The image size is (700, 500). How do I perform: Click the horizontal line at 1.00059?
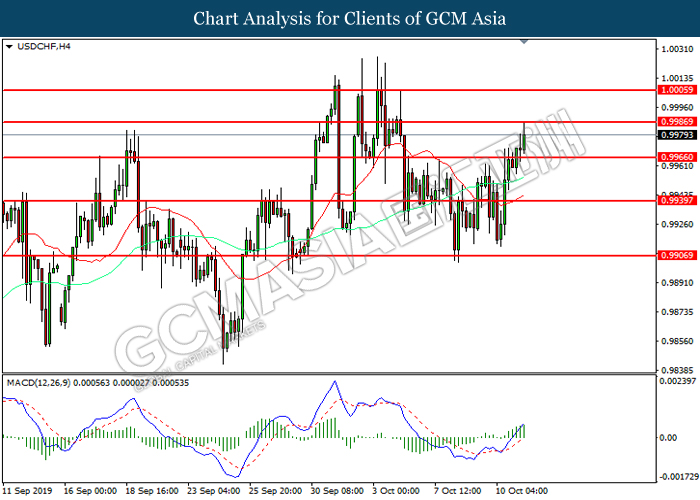point(329,90)
